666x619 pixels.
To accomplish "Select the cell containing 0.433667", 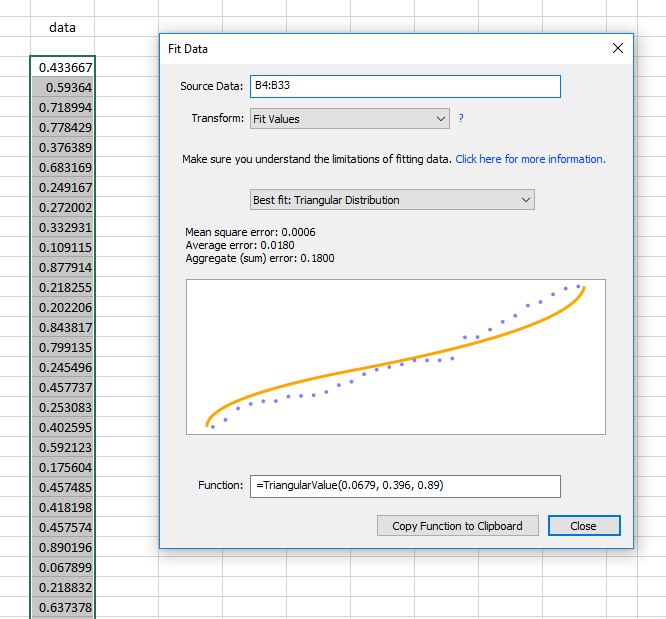I will tap(63, 67).
